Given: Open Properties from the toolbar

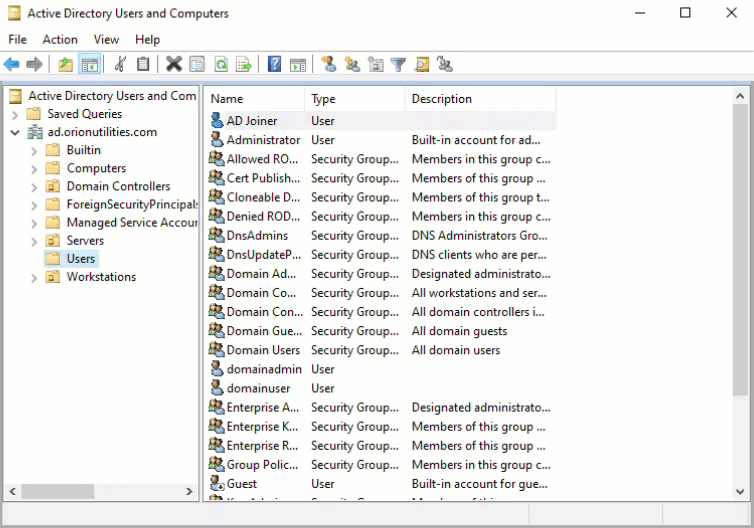Looking at the screenshot, I should point(197,64).
